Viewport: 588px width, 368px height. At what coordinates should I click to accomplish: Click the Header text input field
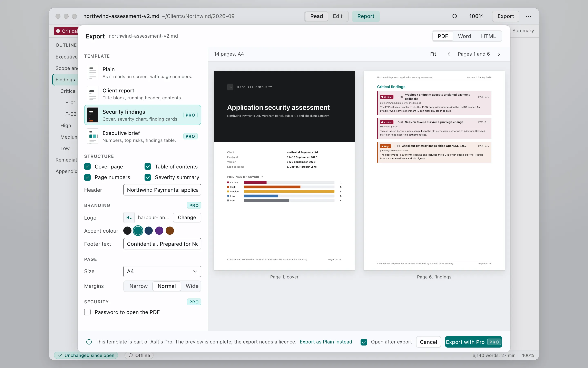coord(162,190)
